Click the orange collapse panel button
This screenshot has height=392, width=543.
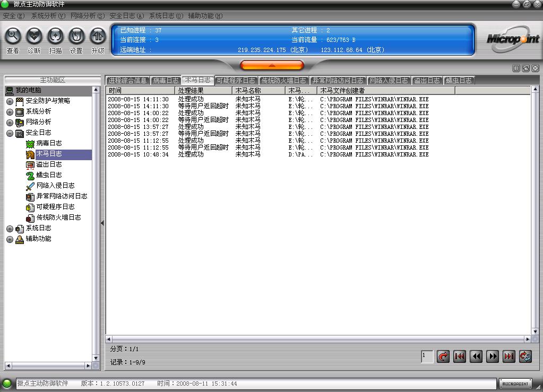[x=272, y=65]
